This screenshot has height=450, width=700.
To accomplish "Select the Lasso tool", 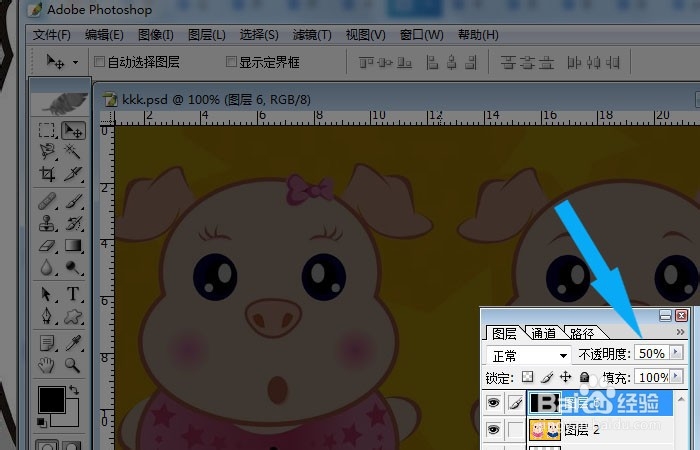I will [x=47, y=152].
